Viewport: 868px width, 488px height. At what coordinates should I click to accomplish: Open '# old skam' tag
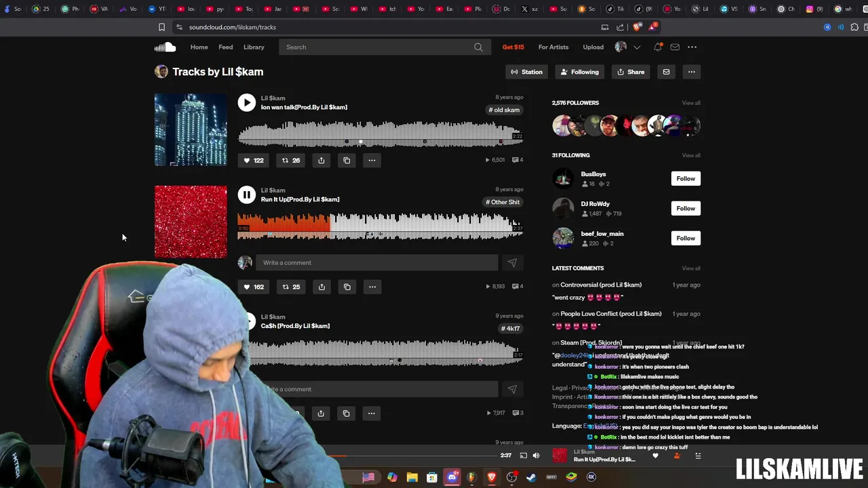[504, 110]
